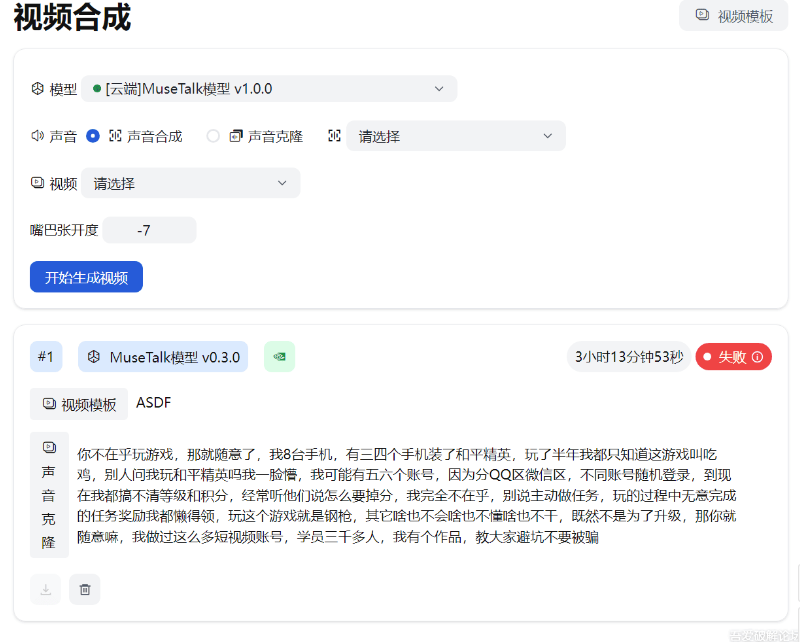The image size is (800, 642).
Task: Open the 视频 请选择 dropdown
Action: (190, 183)
